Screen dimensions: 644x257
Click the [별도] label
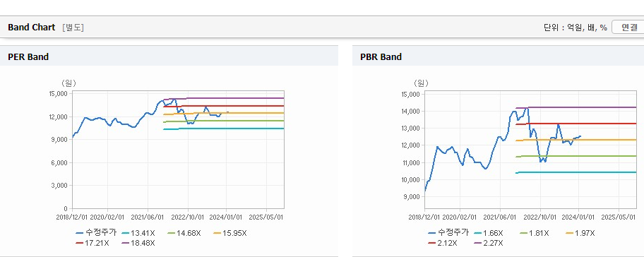pyautogui.click(x=73, y=28)
